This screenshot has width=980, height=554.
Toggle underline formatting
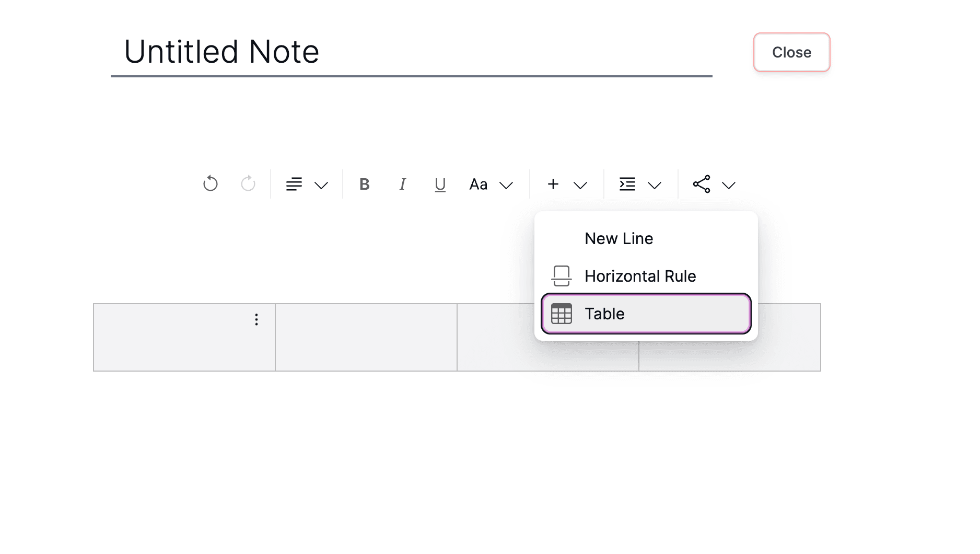pyautogui.click(x=440, y=184)
